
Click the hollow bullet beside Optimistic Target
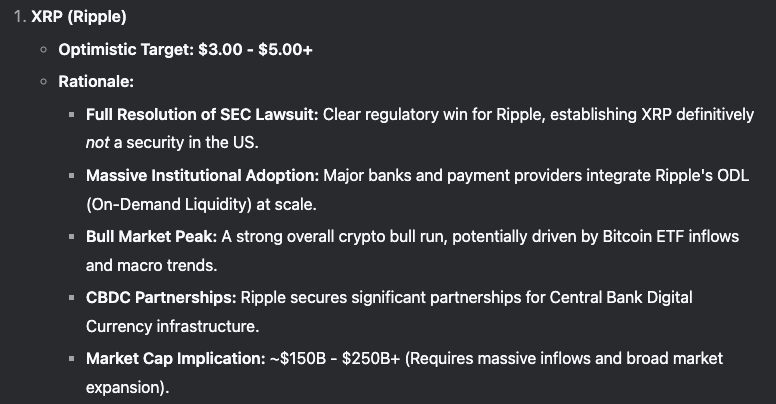tap(46, 50)
